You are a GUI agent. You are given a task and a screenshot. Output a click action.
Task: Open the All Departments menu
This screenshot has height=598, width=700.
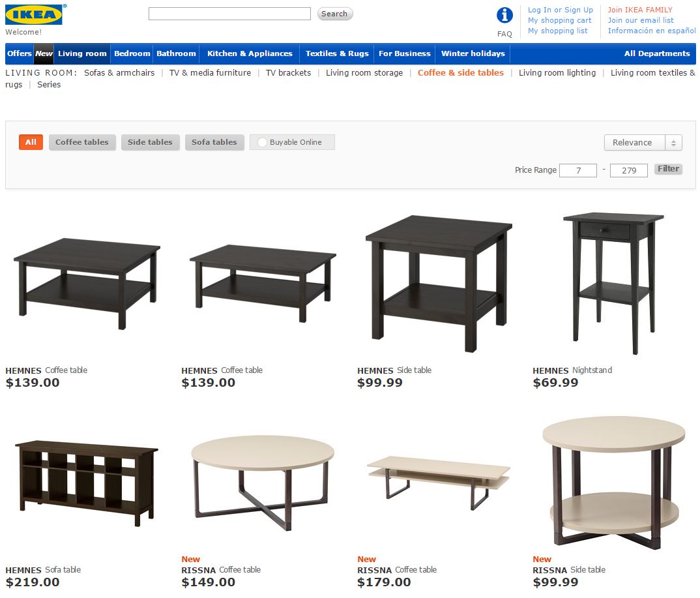[x=657, y=53]
